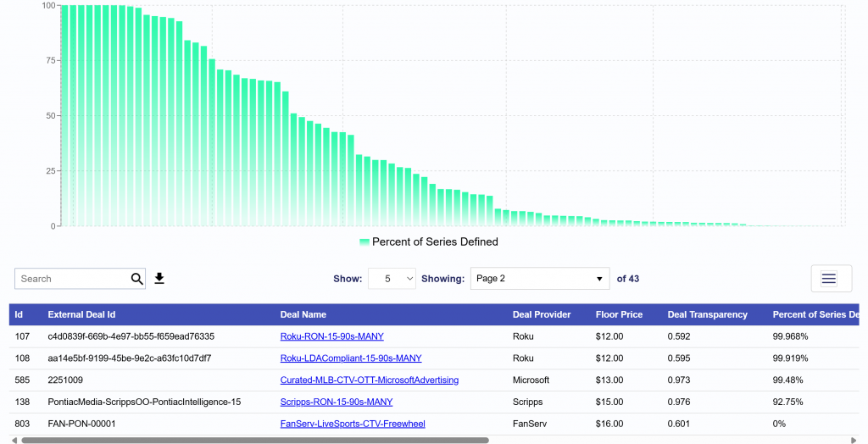
Task: Open the Roku-LDACompliant-15-90s-MANY deal link
Action: 351,358
